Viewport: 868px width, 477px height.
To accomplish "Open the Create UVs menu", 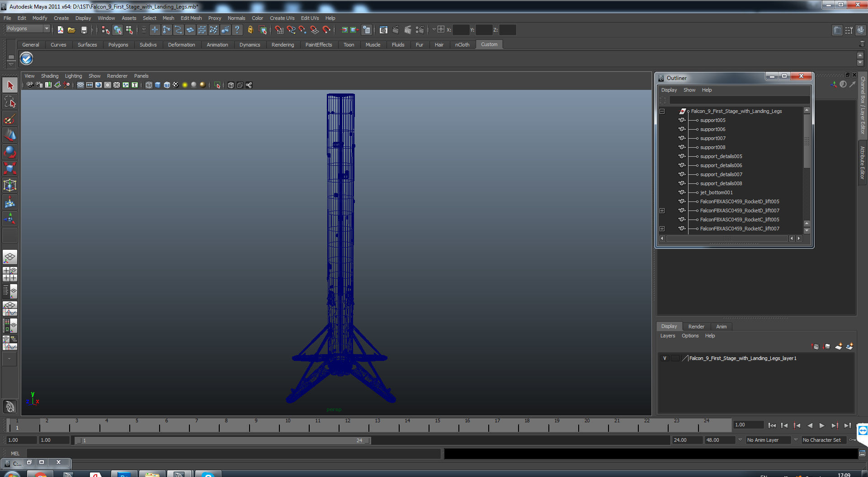I will [x=282, y=18].
